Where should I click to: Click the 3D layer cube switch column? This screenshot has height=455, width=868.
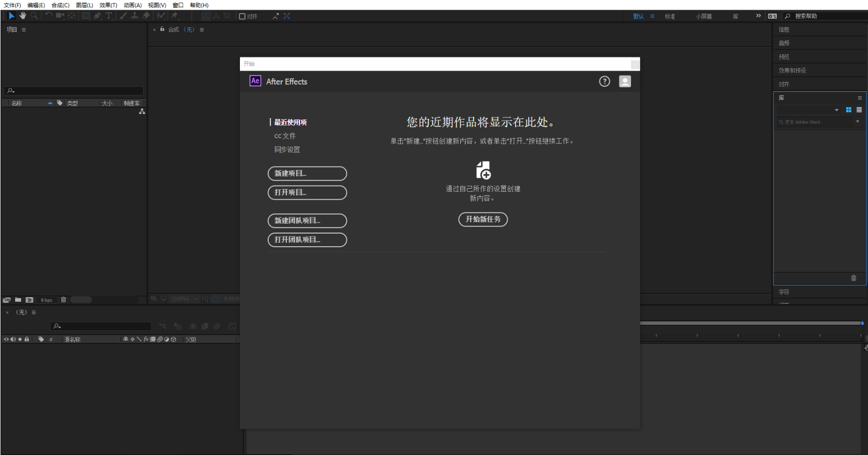173,339
